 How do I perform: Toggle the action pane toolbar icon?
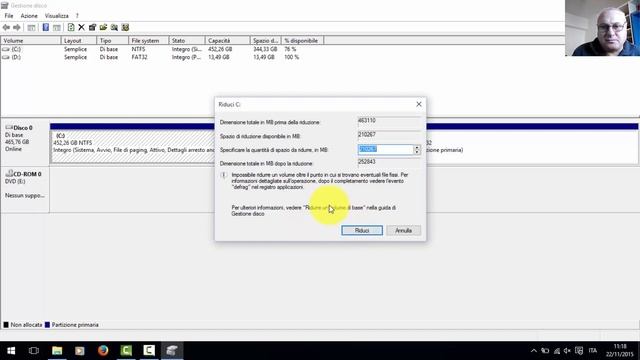click(x=57, y=27)
